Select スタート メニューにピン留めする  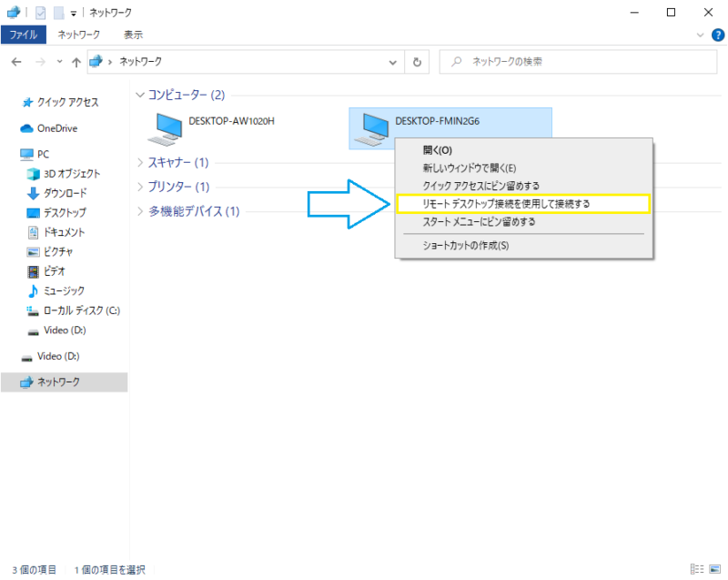524,222
